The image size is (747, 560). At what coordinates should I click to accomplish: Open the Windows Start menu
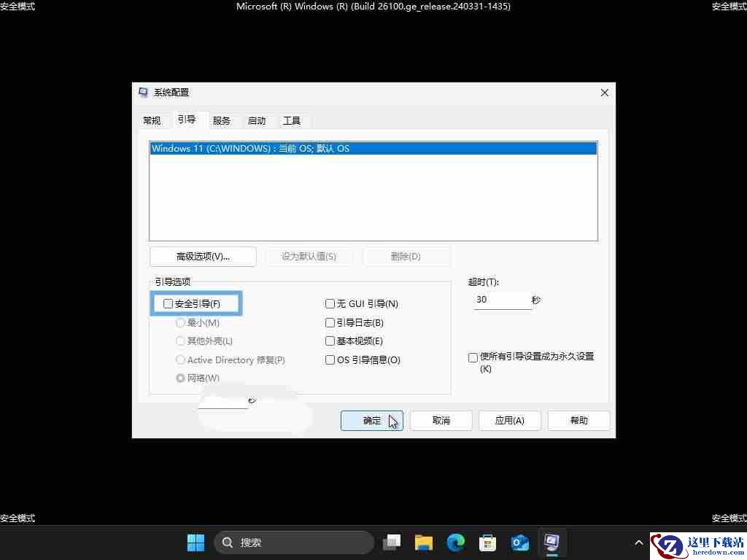click(x=196, y=542)
